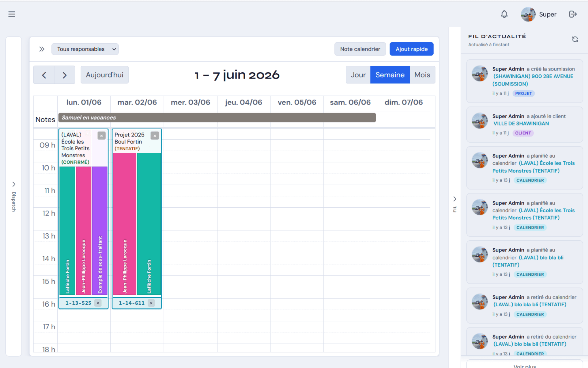
Task: Click Note calendrier button
Action: pyautogui.click(x=360, y=49)
